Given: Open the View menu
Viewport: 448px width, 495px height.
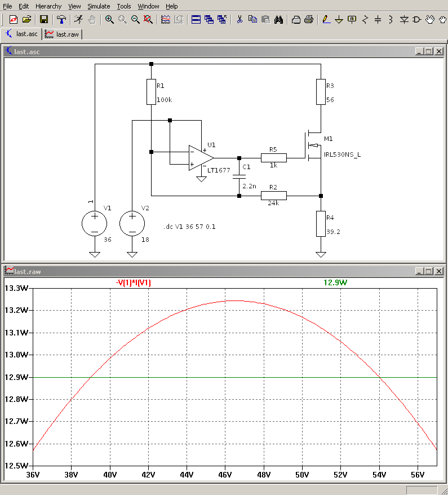Looking at the screenshot, I should [74, 6].
